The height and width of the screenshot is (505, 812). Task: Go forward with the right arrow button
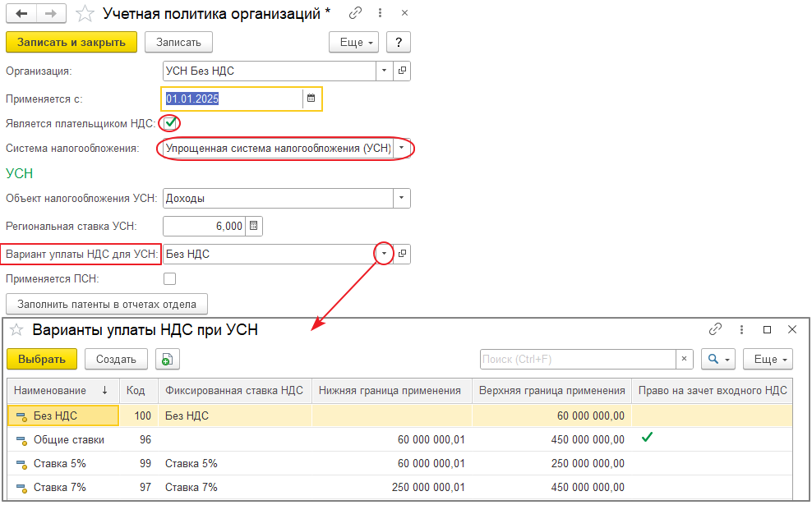(x=51, y=13)
